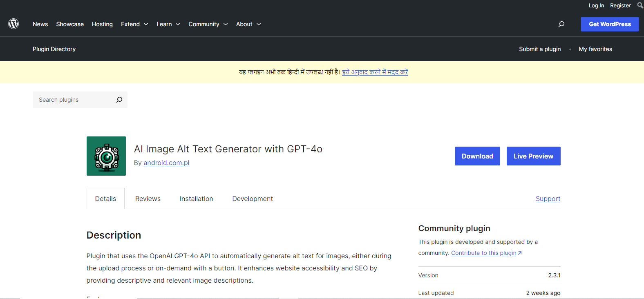644x299 pixels.
Task: Open the WordPress logo home link
Action: pyautogui.click(x=13, y=24)
